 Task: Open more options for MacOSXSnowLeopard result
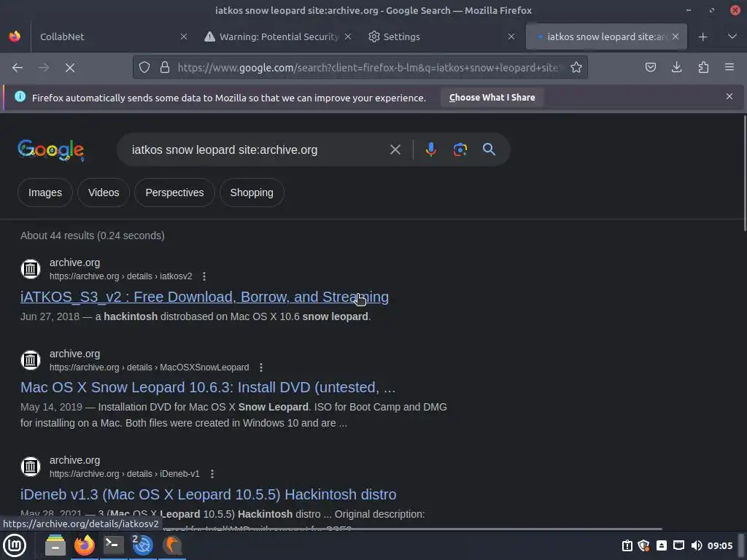[x=260, y=367]
